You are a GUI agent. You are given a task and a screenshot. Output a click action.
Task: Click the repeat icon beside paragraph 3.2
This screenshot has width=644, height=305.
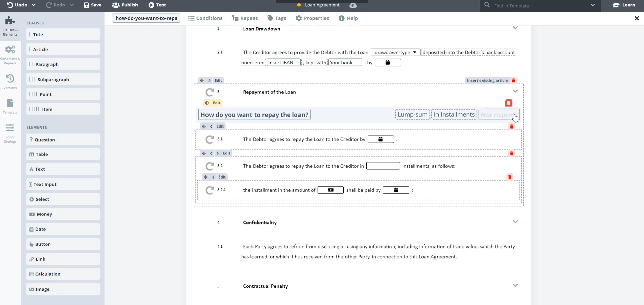point(210,166)
